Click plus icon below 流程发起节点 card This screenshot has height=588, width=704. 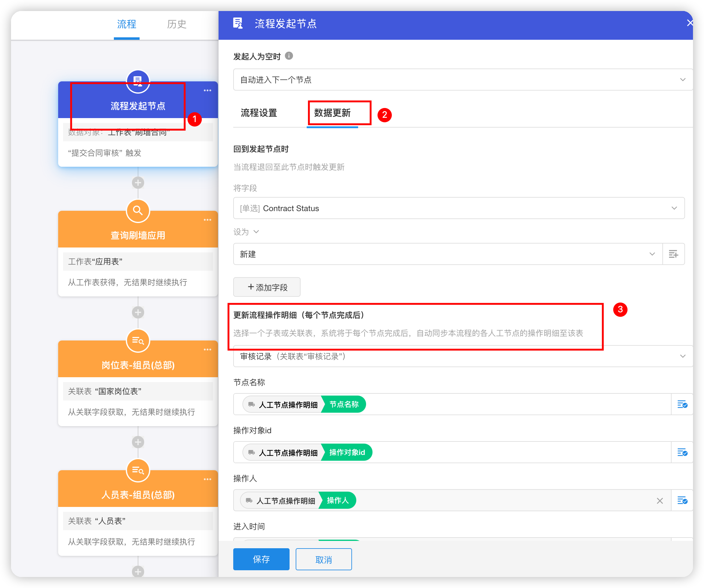pyautogui.click(x=138, y=183)
